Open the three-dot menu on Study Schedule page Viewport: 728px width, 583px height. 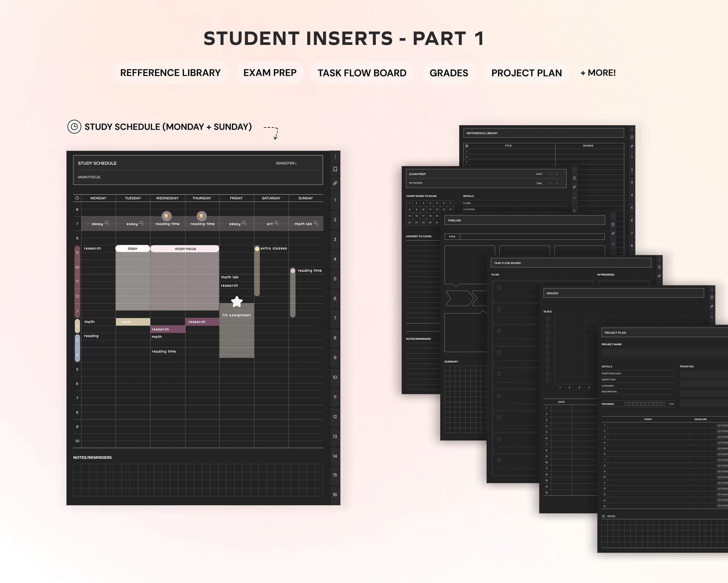(335, 157)
